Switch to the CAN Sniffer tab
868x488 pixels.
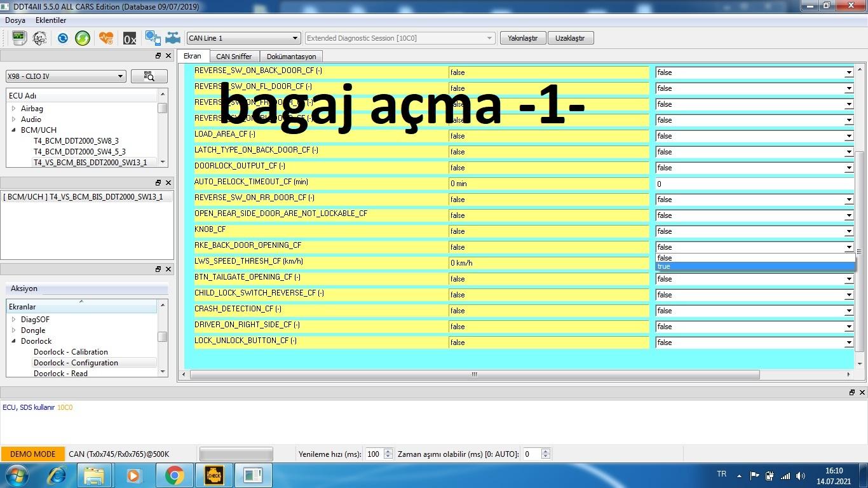tap(234, 57)
